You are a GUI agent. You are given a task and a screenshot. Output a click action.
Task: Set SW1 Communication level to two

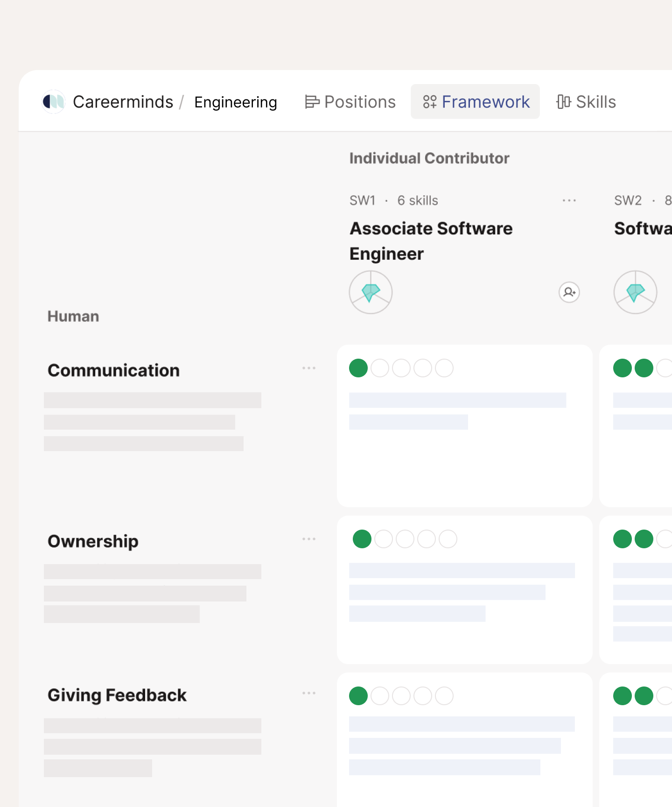(x=380, y=368)
